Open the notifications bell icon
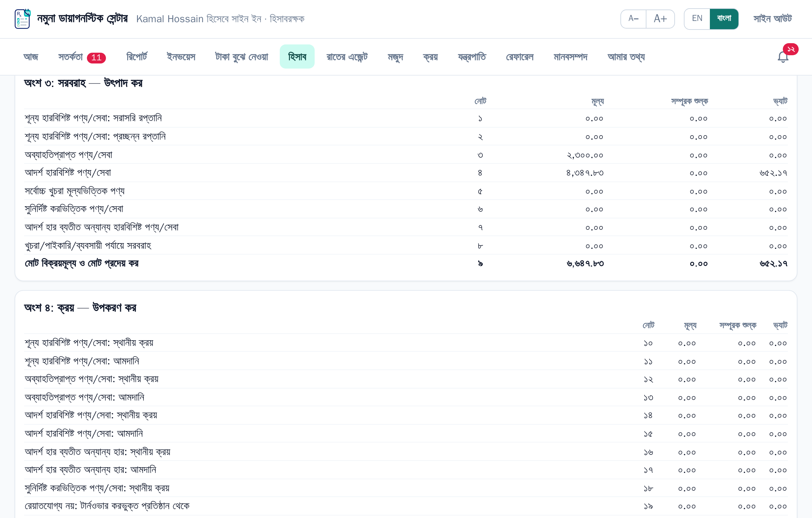Image resolution: width=812 pixels, height=518 pixels. [x=783, y=57]
